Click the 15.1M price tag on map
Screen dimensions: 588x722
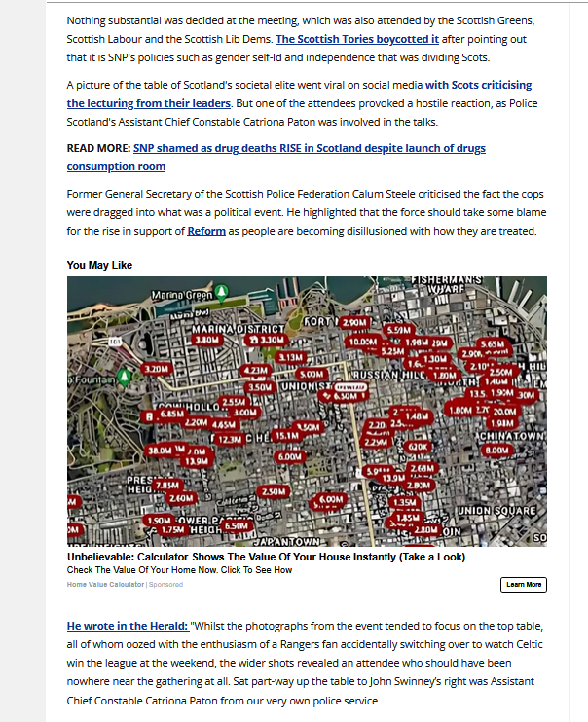pyautogui.click(x=287, y=435)
